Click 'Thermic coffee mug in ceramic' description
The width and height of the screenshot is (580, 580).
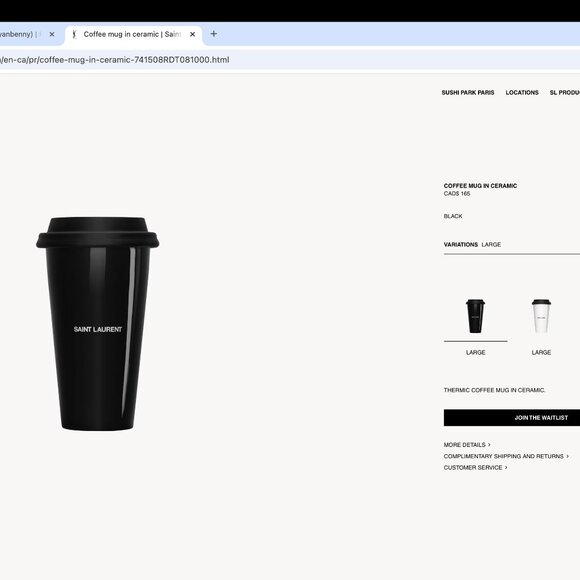point(495,390)
